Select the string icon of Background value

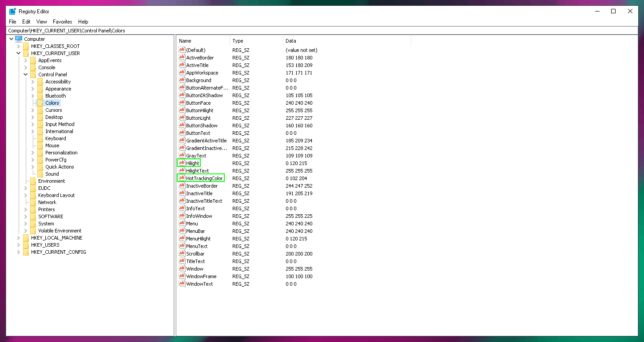[x=182, y=80]
